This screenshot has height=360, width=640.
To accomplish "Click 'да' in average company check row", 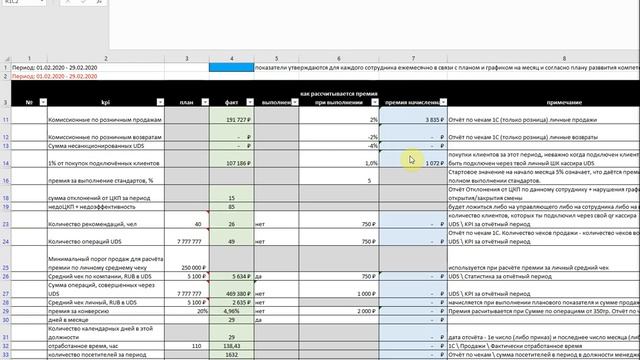I will tap(276, 276).
